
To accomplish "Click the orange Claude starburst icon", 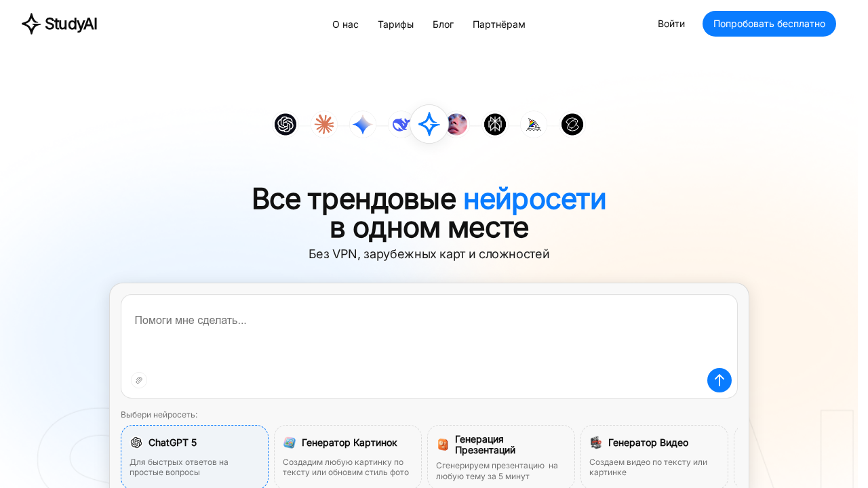I will (x=324, y=125).
